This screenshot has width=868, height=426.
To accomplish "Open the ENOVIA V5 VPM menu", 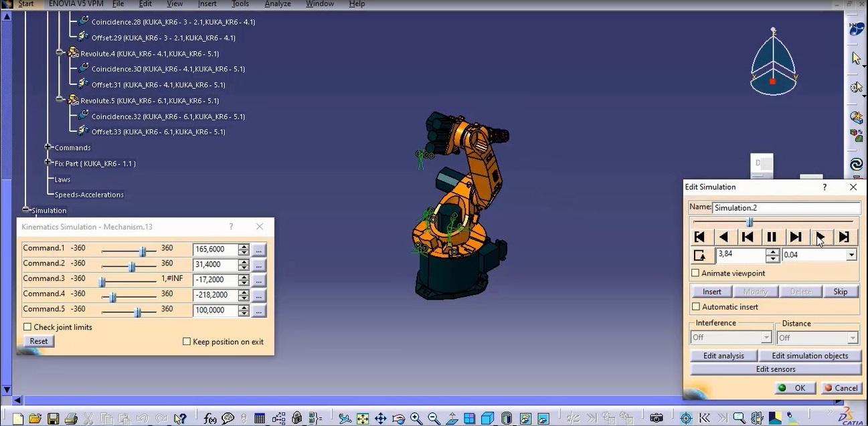I will click(x=76, y=4).
